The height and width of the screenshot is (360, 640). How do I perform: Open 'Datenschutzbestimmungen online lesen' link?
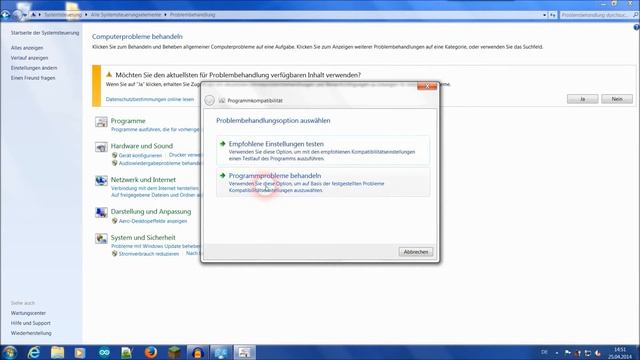point(150,99)
